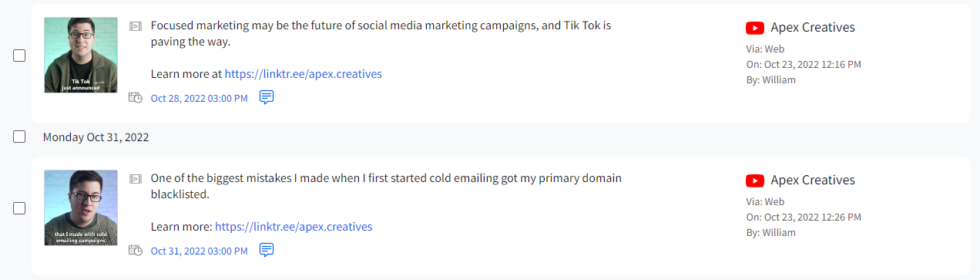The width and height of the screenshot is (980, 280).
Task: Open the Tik Tok just announced video thumbnail
Action: pyautogui.click(x=81, y=55)
